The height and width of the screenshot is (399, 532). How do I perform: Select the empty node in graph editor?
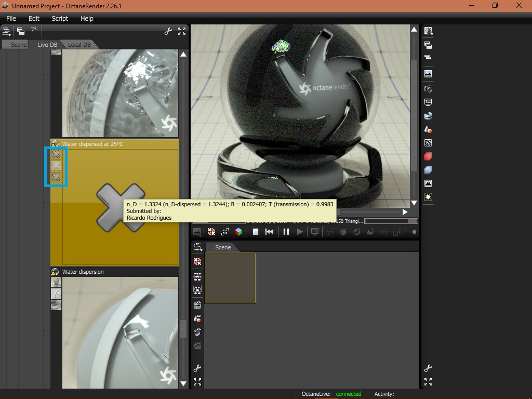point(230,278)
